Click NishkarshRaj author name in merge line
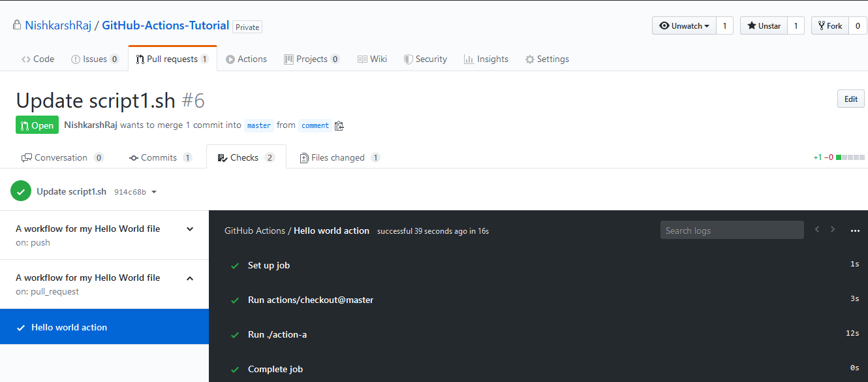The width and height of the screenshot is (868, 382). [x=91, y=125]
